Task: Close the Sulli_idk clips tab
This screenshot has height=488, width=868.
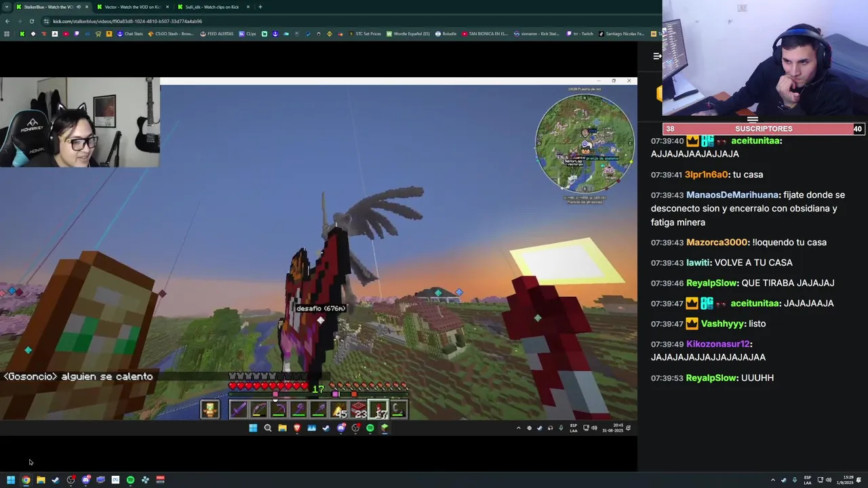Action: [248, 7]
